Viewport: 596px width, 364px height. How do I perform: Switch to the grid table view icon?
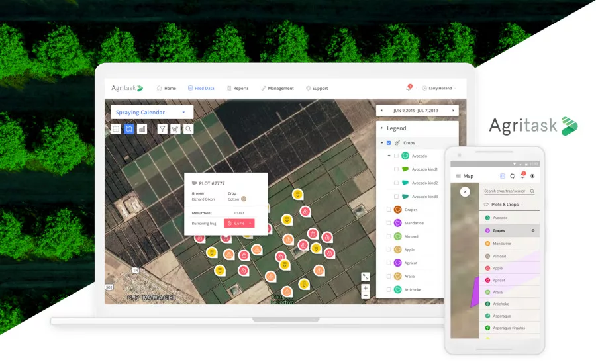pos(116,129)
